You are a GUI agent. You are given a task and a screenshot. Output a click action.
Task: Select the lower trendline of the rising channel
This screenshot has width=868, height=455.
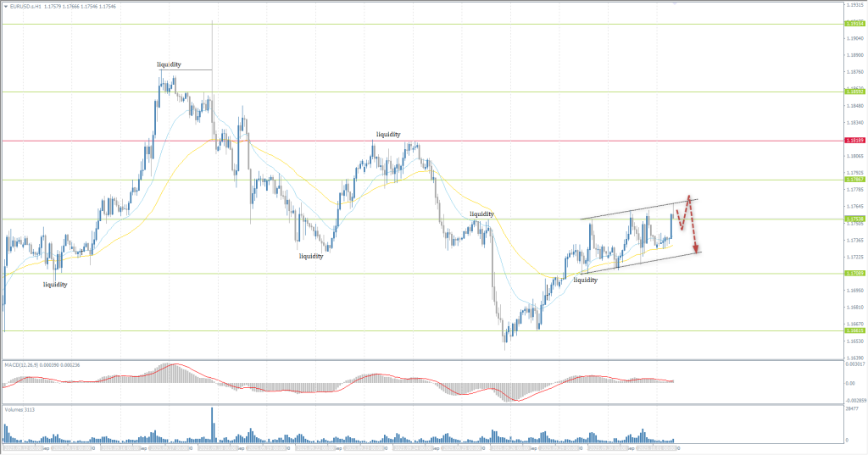644,262
